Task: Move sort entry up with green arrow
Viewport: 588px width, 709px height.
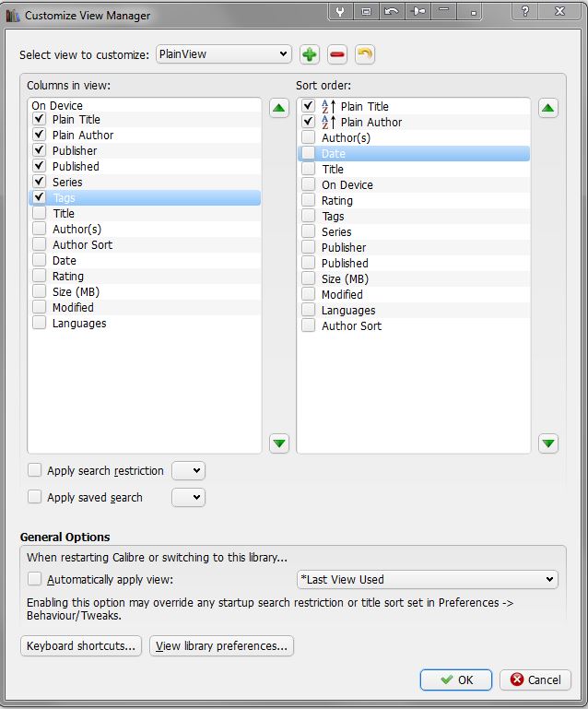Action: (x=548, y=108)
